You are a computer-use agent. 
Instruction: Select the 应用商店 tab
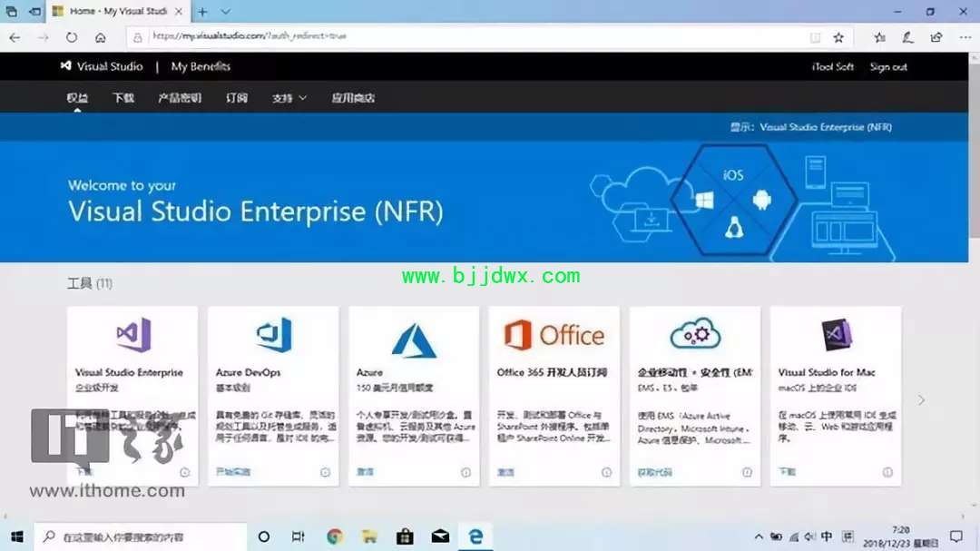(x=353, y=98)
